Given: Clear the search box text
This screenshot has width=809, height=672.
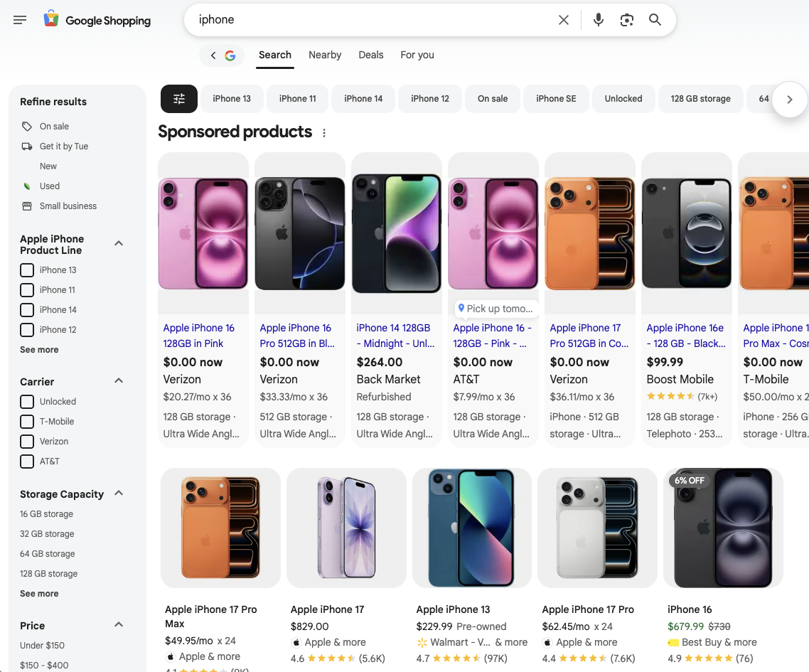Looking at the screenshot, I should click(x=564, y=20).
